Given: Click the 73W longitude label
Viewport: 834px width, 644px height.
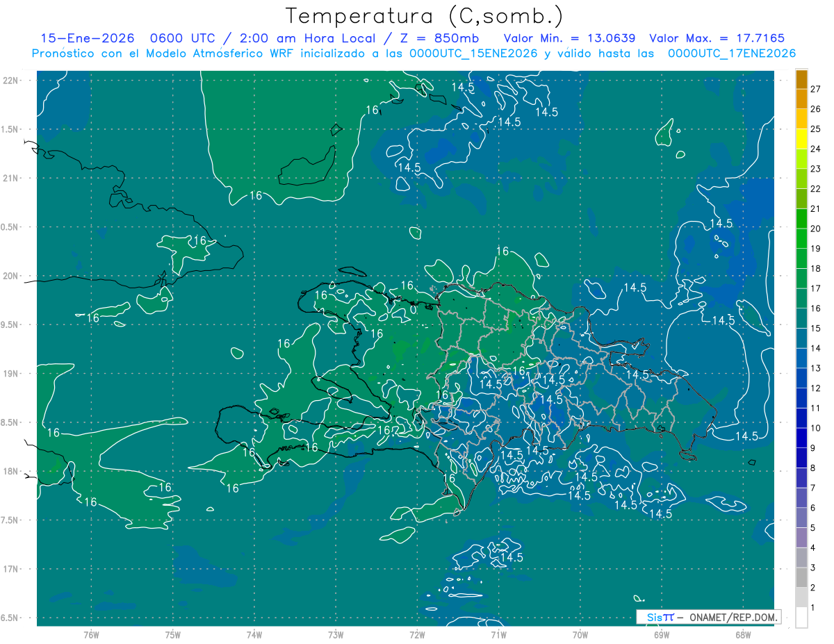Looking at the screenshot, I should click(x=336, y=634).
